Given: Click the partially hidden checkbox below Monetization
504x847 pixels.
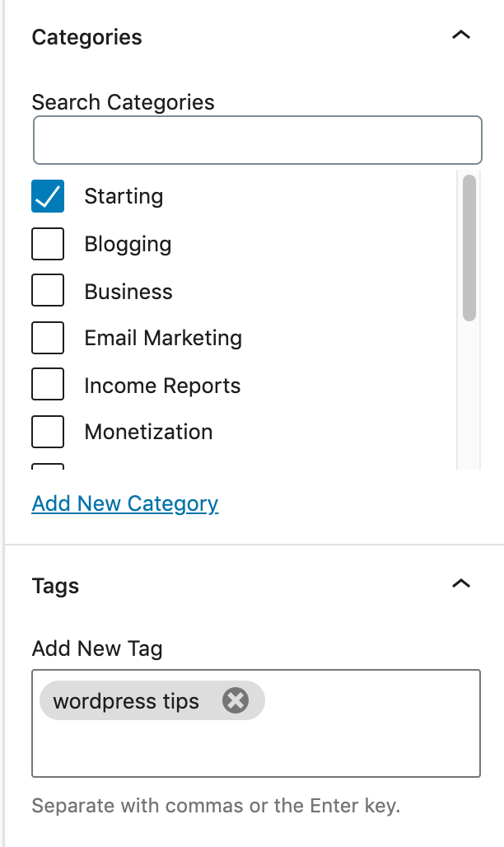Looking at the screenshot, I should (48, 466).
